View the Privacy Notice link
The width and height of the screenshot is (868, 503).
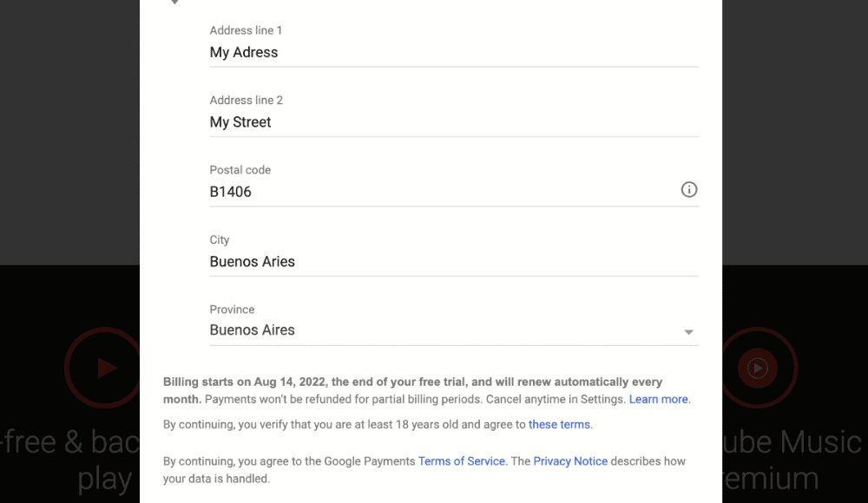tap(570, 461)
